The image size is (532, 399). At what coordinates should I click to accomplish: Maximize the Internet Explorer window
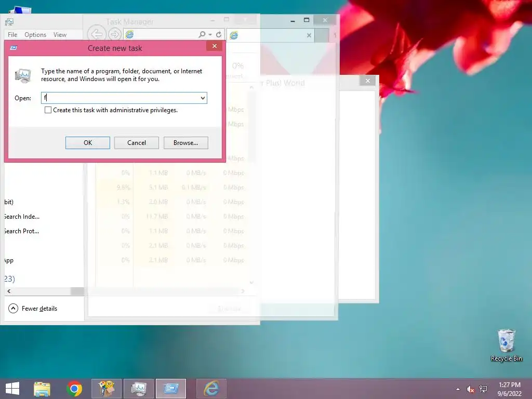(307, 20)
